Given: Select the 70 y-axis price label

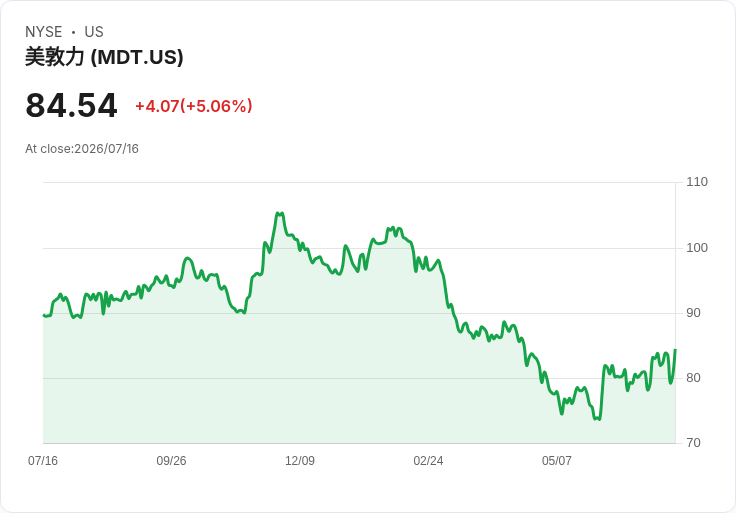Looking at the screenshot, I should point(693,443).
